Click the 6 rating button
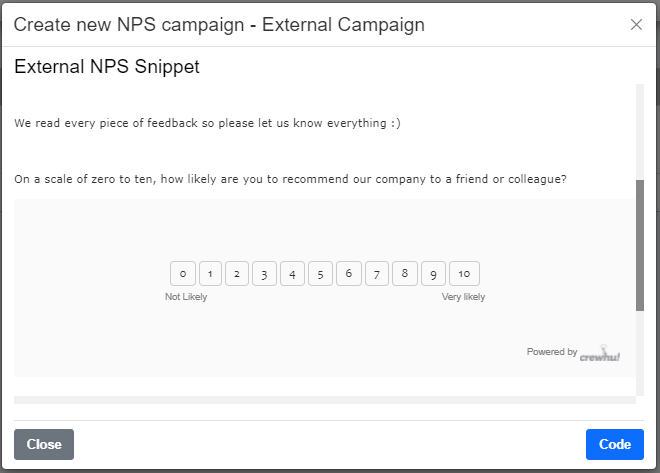Screen dimensions: 660x473 click(349, 274)
